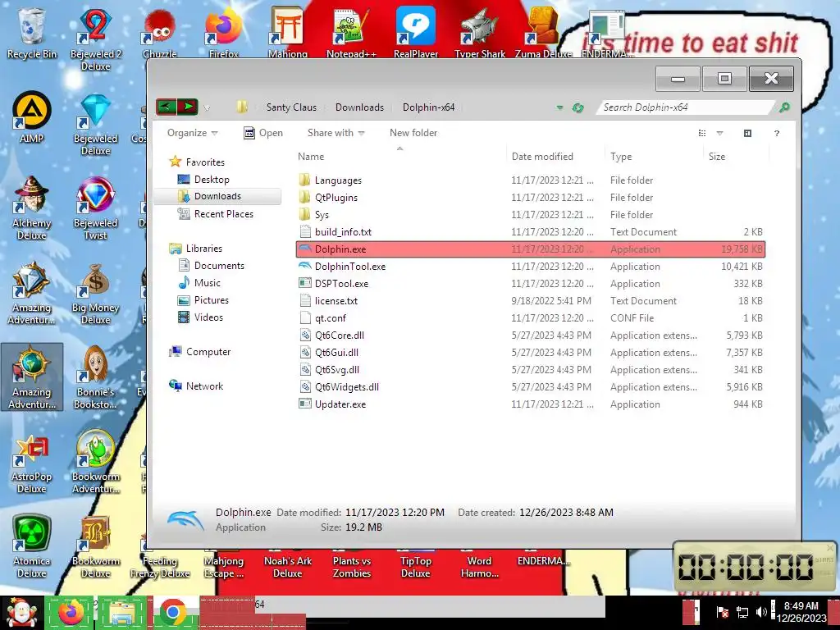This screenshot has width=840, height=630.
Task: Open Music library in sidebar
Action: [199, 282]
